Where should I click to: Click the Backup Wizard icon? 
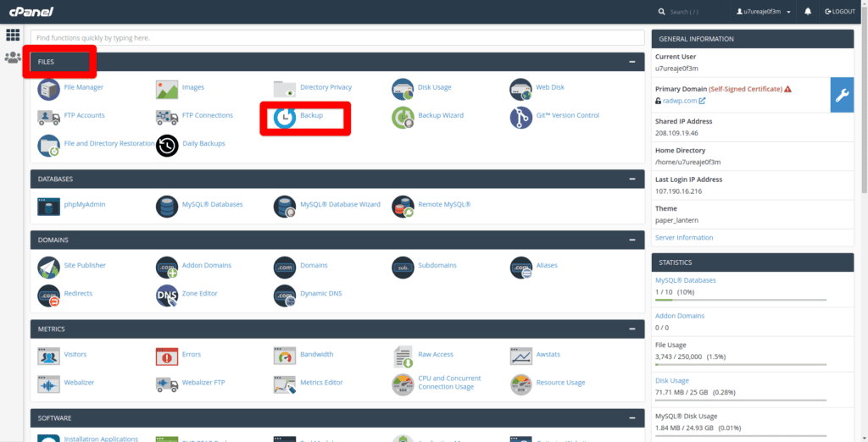(403, 116)
